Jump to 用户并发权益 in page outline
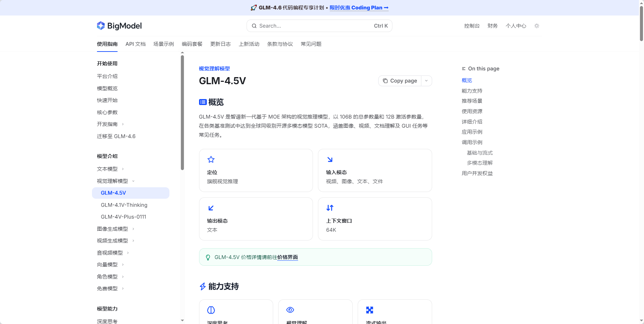 click(477, 173)
